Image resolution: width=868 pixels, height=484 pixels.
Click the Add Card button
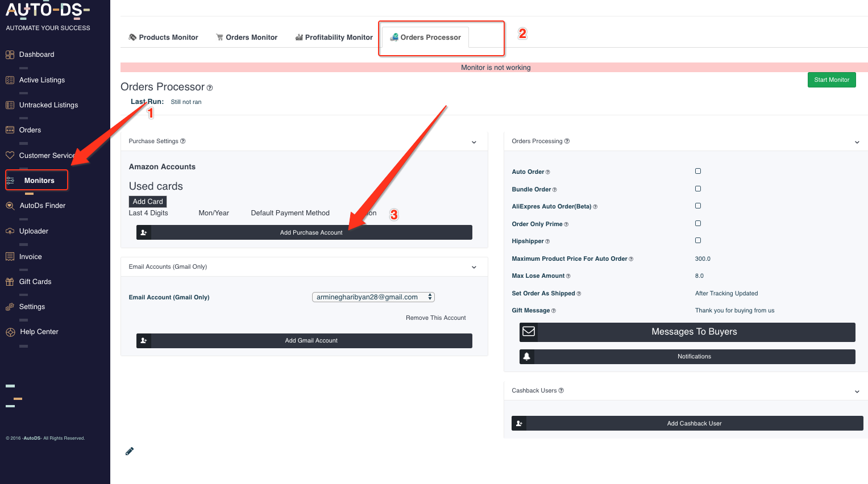(148, 202)
